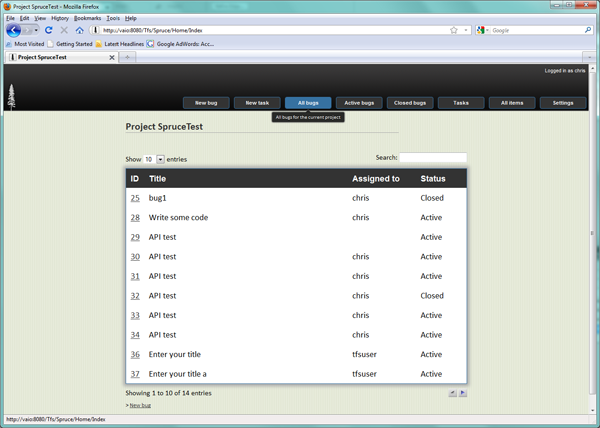The image size is (600, 428).
Task: Open the Help menu
Action: 130,18
